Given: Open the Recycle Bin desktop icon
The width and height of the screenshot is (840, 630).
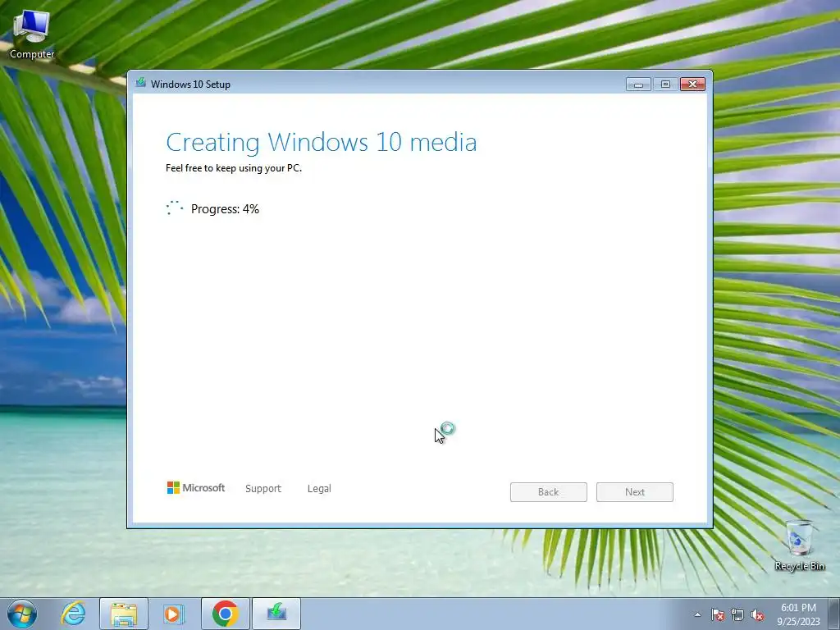Looking at the screenshot, I should click(799, 546).
